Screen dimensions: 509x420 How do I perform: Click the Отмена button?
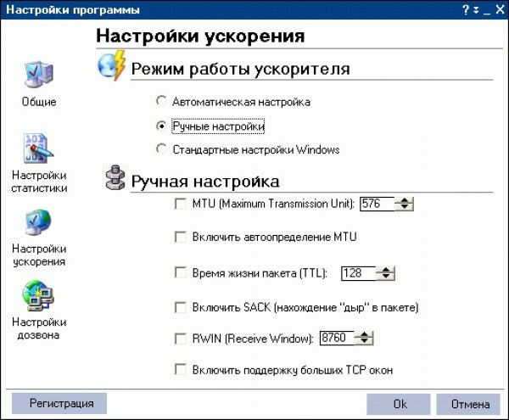[x=468, y=404]
